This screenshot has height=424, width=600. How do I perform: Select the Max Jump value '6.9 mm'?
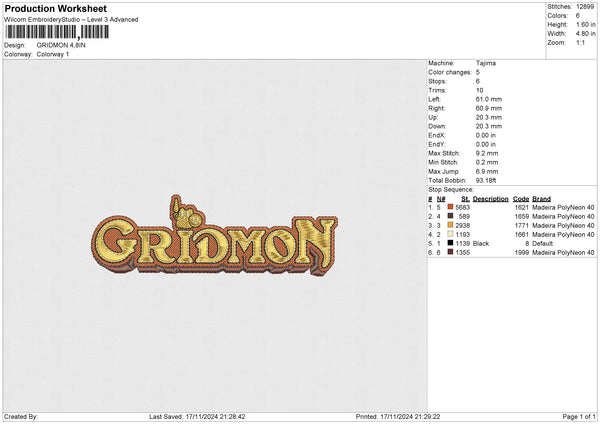pos(487,171)
